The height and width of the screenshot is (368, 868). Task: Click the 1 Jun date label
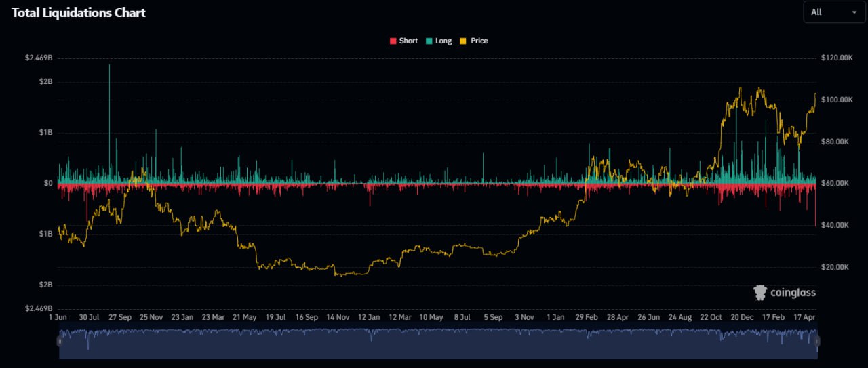click(59, 317)
